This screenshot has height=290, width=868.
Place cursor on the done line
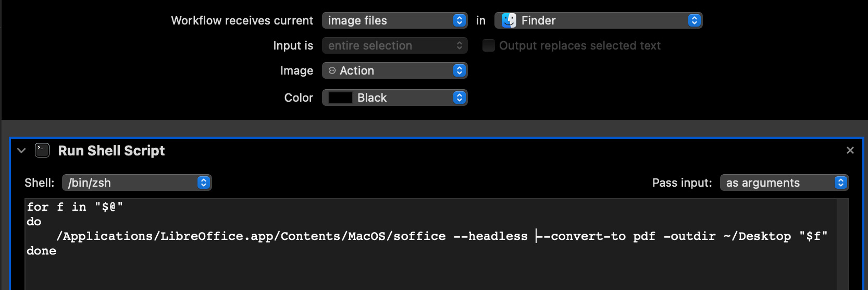[x=42, y=251]
